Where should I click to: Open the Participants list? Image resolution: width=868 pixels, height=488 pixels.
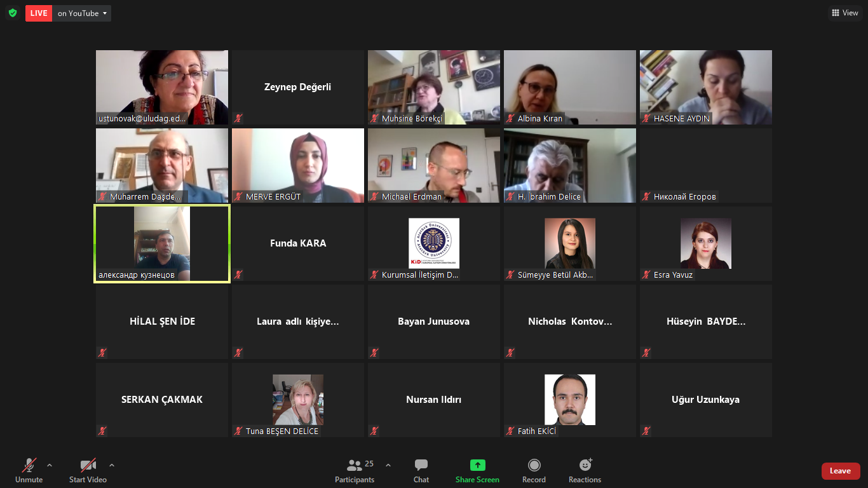[355, 470]
